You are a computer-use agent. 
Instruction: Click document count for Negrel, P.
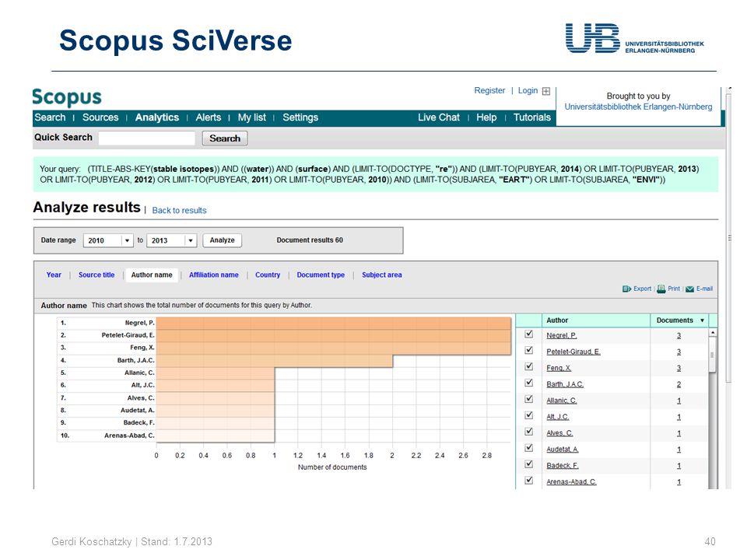pyautogui.click(x=679, y=336)
